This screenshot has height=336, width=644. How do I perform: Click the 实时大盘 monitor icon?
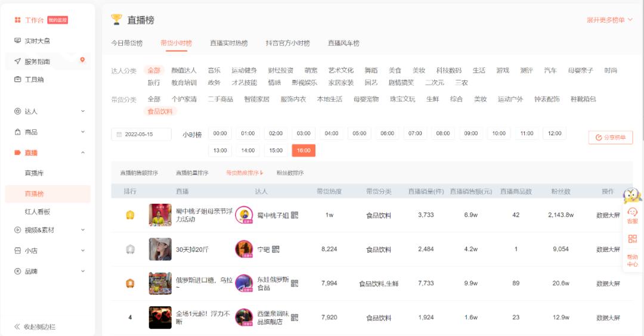click(18, 41)
